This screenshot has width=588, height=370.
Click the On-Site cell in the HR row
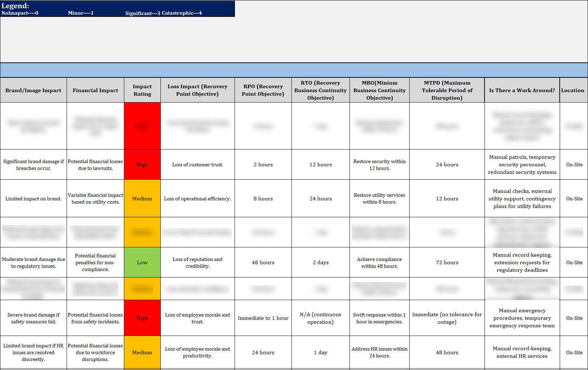pos(574,352)
